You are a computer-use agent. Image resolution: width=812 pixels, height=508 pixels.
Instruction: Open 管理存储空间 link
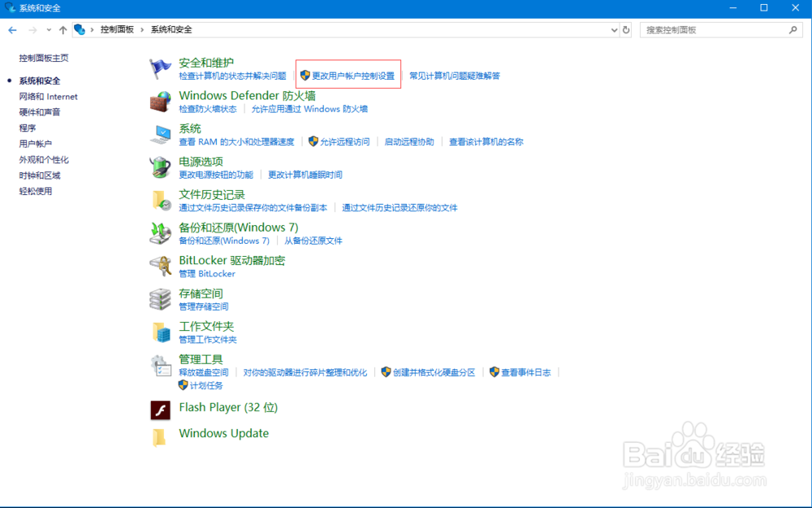click(x=204, y=306)
